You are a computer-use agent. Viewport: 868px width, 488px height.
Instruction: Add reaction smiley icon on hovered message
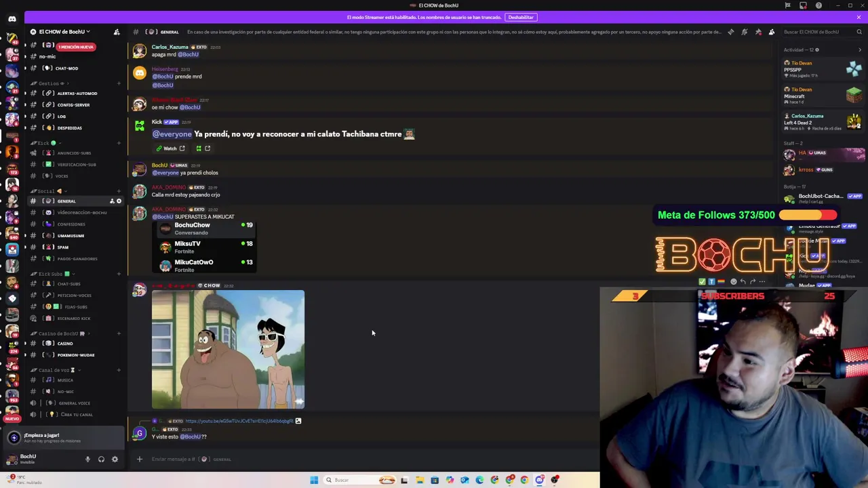click(733, 281)
